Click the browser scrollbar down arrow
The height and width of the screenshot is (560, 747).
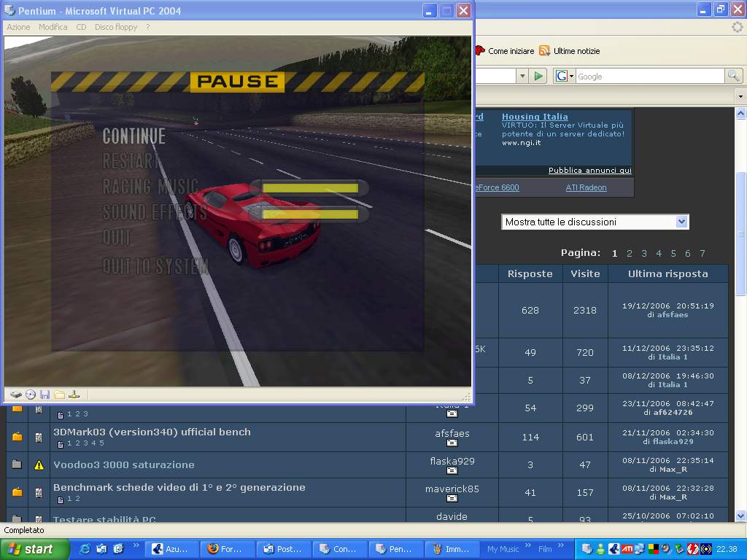click(x=741, y=516)
